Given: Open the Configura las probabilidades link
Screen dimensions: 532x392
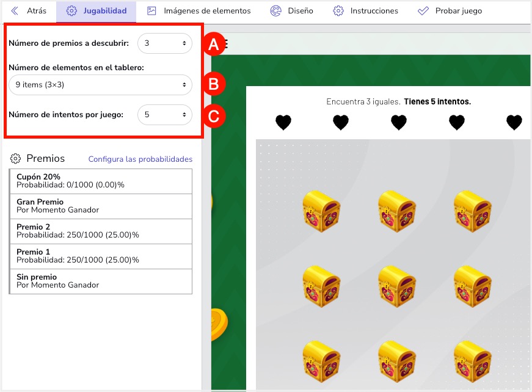Looking at the screenshot, I should (x=140, y=159).
